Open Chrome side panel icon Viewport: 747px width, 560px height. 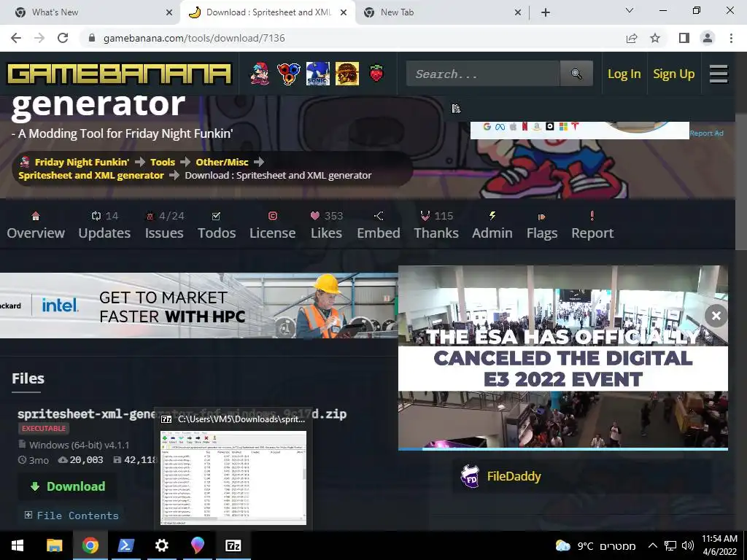[684, 38]
